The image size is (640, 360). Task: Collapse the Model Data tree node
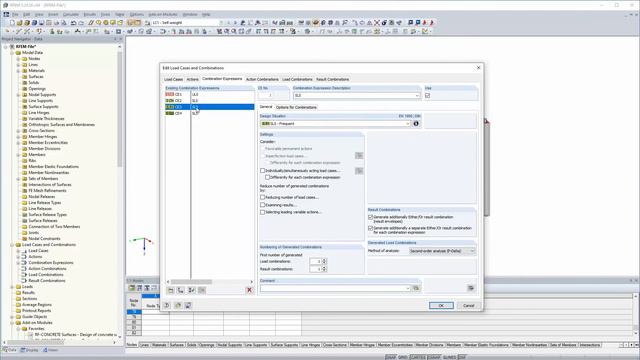[12, 53]
